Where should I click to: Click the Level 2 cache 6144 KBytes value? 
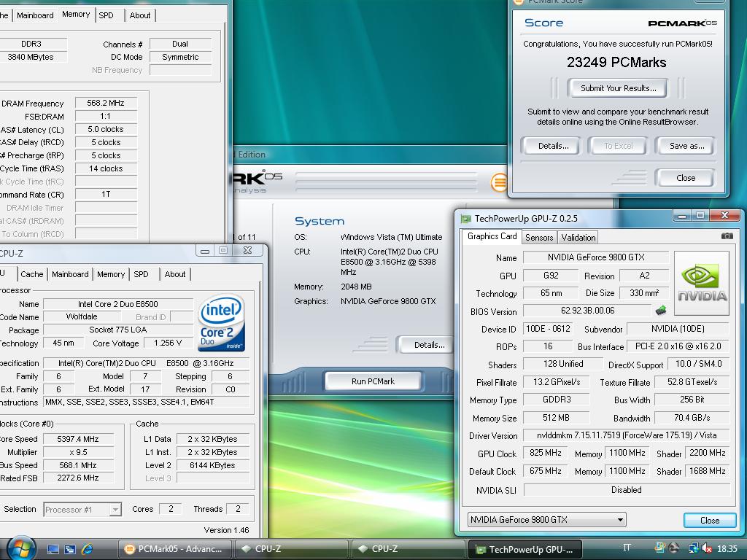click(212, 465)
